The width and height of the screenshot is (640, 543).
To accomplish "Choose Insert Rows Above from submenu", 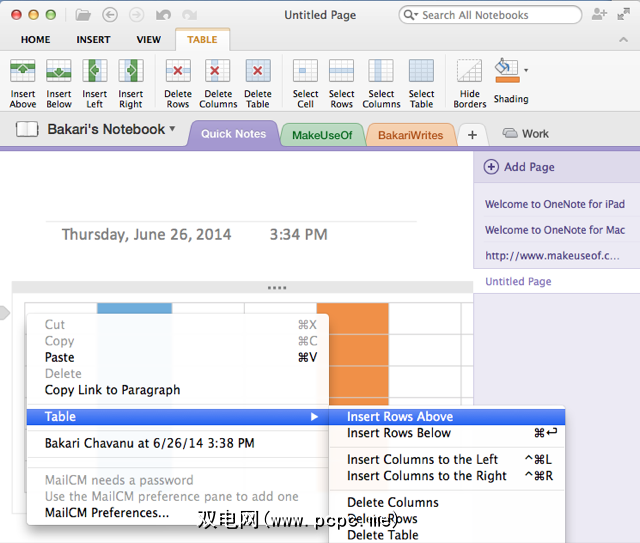I will pos(400,416).
